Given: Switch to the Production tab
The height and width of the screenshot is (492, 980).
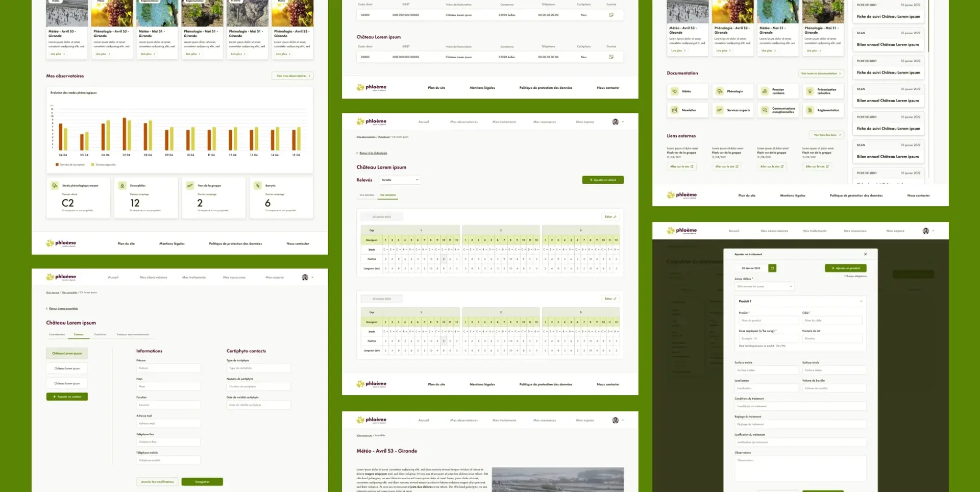Looking at the screenshot, I should (x=100, y=335).
